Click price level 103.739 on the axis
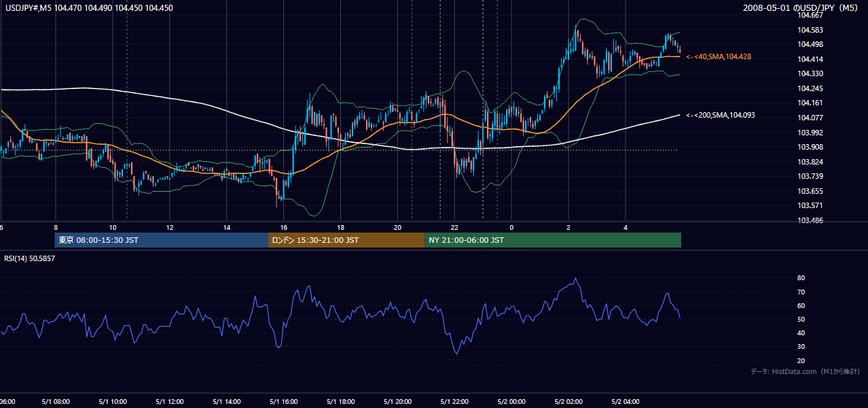This screenshot has height=408, width=868. [810, 176]
